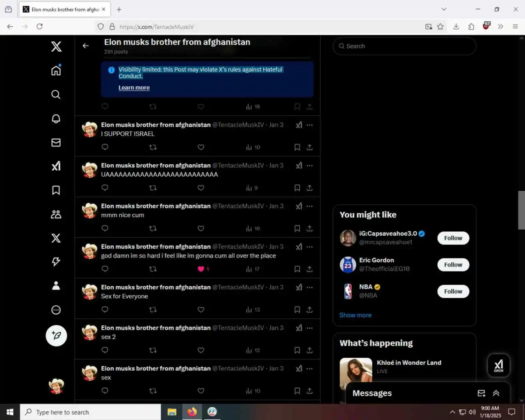Open browser extensions puzzle icon
This screenshot has width=525, height=420.
pos(471,27)
